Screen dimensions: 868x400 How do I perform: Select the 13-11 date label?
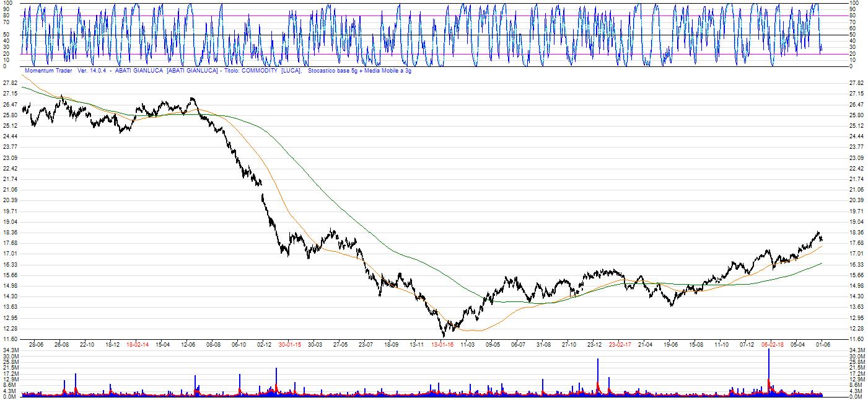click(417, 344)
